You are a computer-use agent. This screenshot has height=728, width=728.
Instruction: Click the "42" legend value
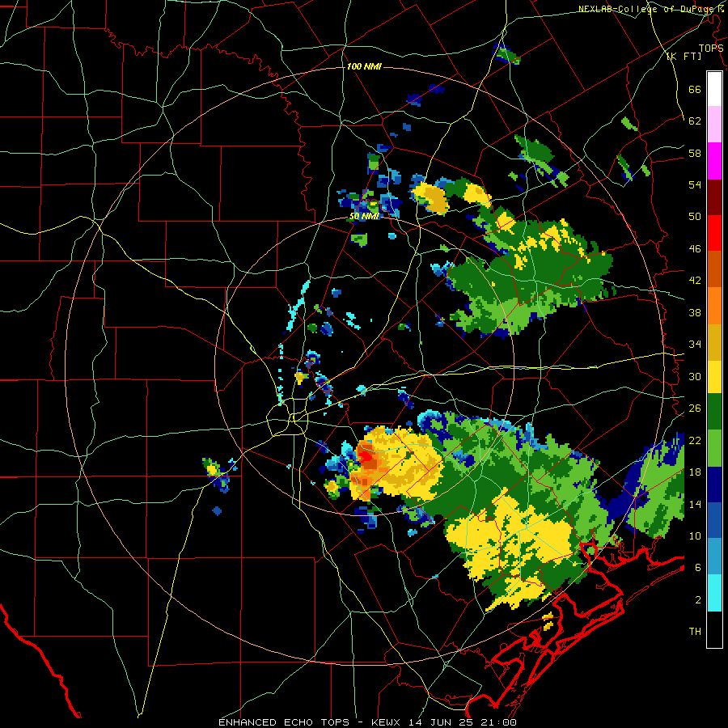coord(695,281)
